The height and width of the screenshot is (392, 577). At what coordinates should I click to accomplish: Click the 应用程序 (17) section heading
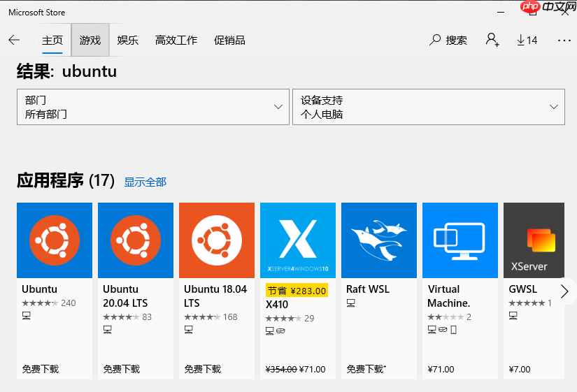tap(66, 180)
